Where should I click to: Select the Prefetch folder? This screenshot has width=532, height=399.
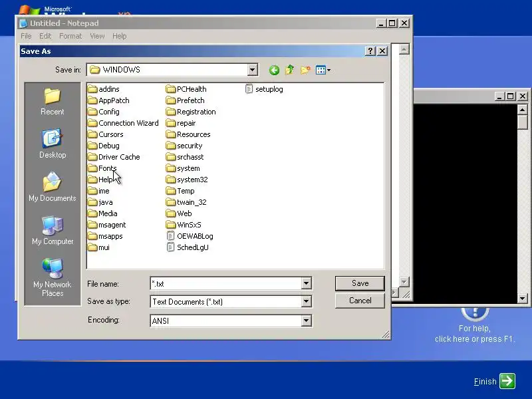point(186,100)
